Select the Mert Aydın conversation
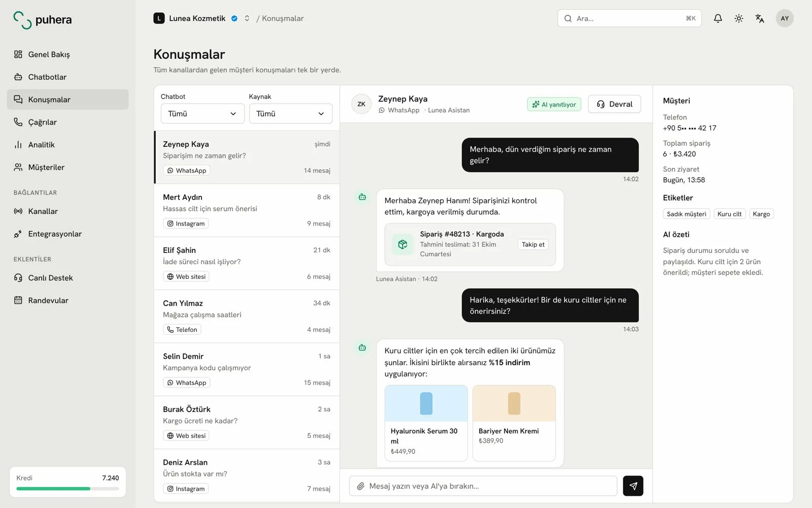Screen dimensions: 812x508 (x=247, y=210)
